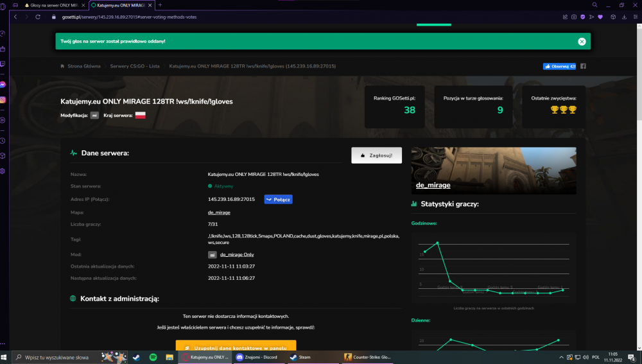Open the Twitch sidebar icon
The image size is (642, 364).
[x=3, y=64]
